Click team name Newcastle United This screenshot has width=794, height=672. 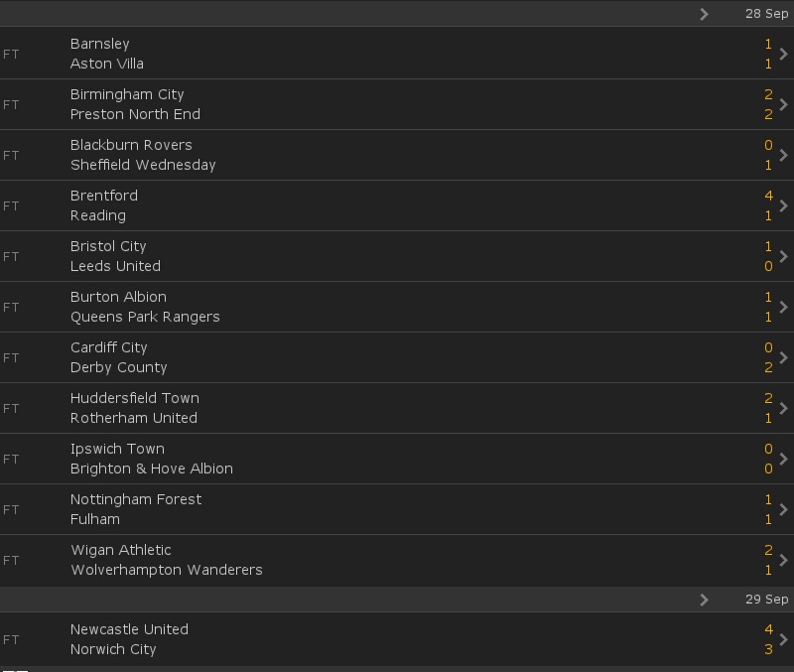click(129, 629)
